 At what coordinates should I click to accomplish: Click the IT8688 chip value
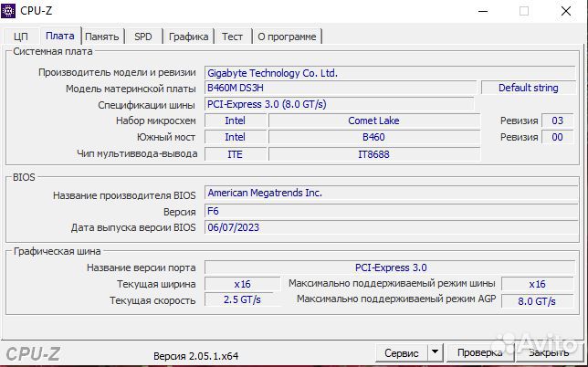pyautogui.click(x=373, y=154)
